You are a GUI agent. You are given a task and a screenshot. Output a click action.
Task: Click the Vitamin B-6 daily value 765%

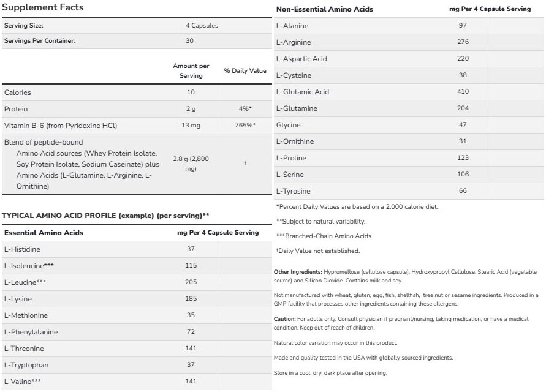pyautogui.click(x=245, y=126)
